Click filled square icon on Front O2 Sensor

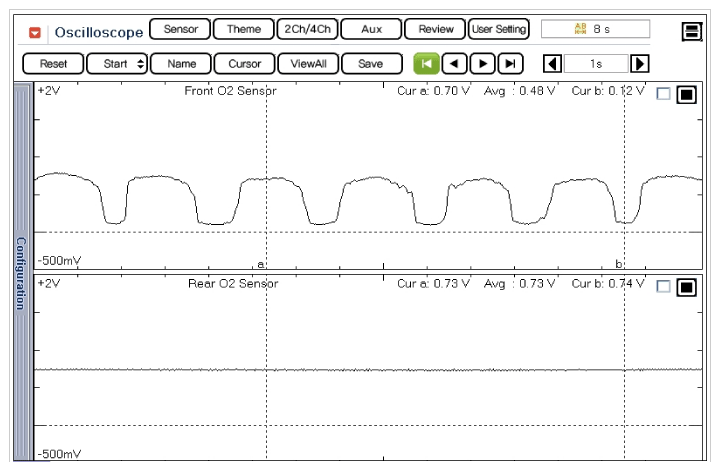coord(686,95)
